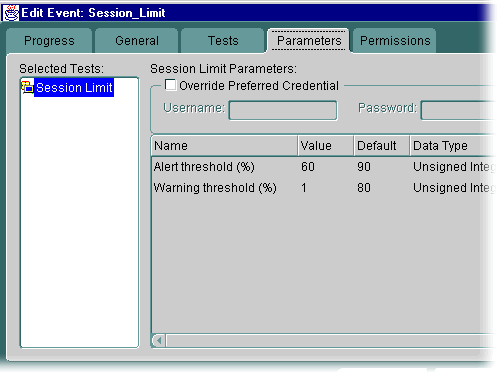Go to the Tests tab
This screenshot has height=375, width=498.
point(223,41)
